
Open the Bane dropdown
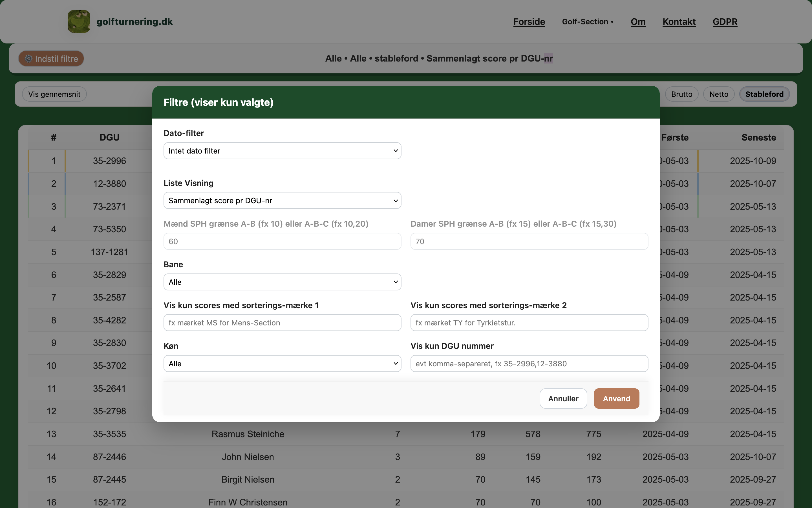click(x=282, y=282)
